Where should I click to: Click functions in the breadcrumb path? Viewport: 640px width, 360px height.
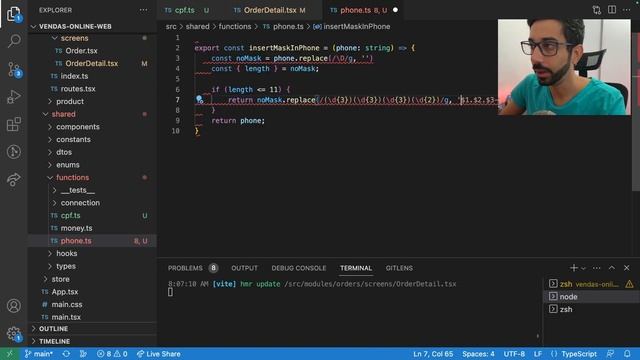coord(235,27)
